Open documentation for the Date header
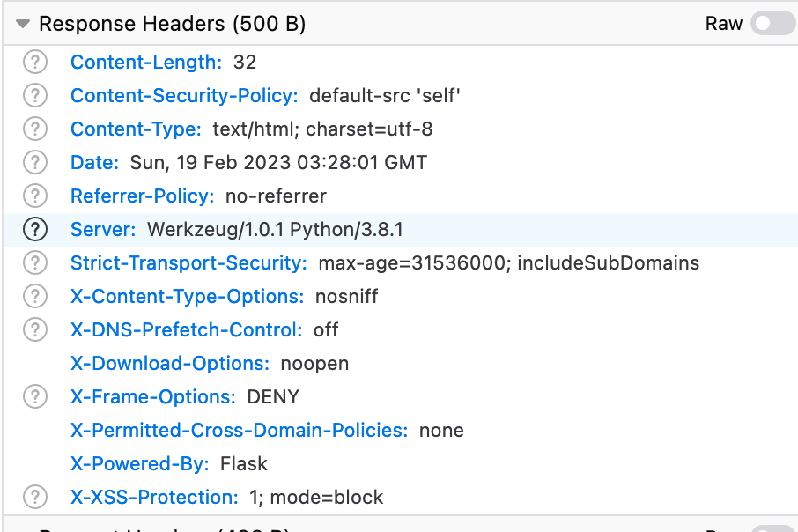Viewport: 798px width, 532px height. 34,162
